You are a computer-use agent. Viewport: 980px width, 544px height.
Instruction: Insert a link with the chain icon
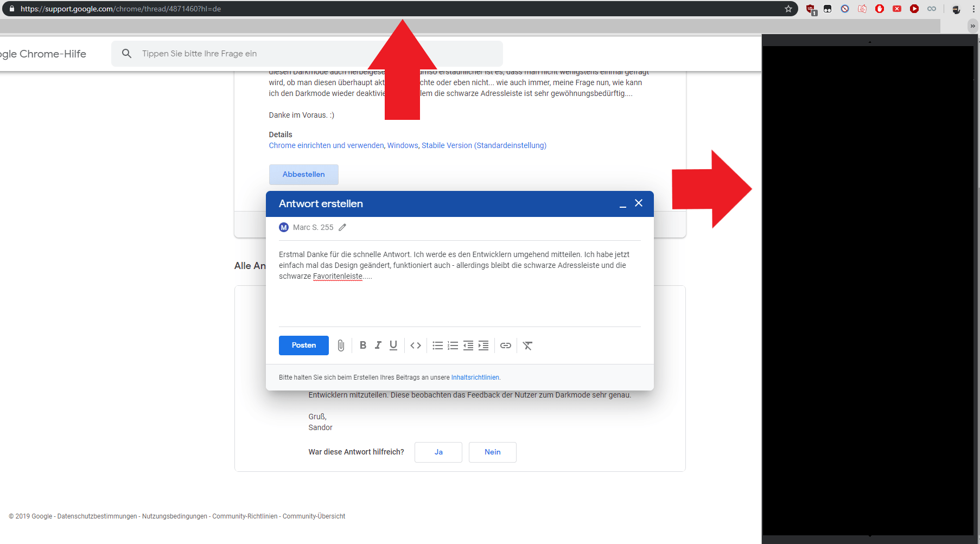point(506,345)
